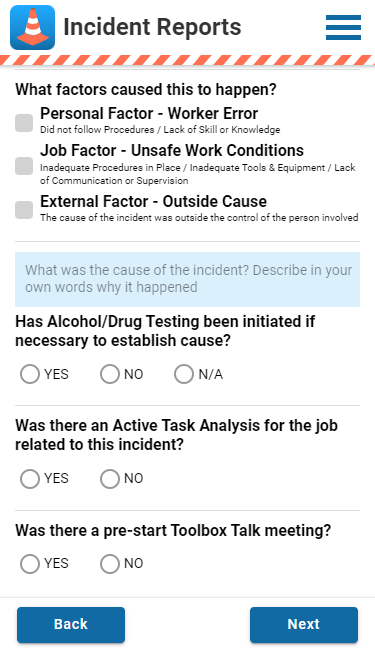Check External Factor - Outside Cause box

(x=24, y=210)
